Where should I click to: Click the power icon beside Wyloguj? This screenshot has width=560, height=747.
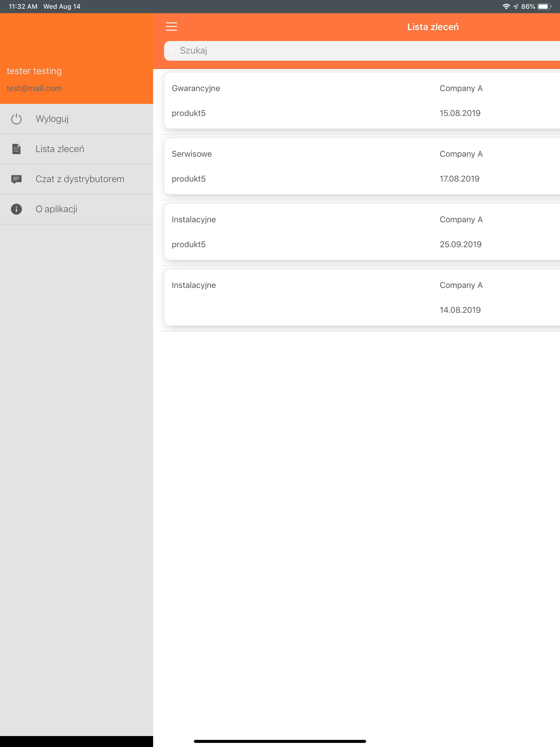click(16, 119)
